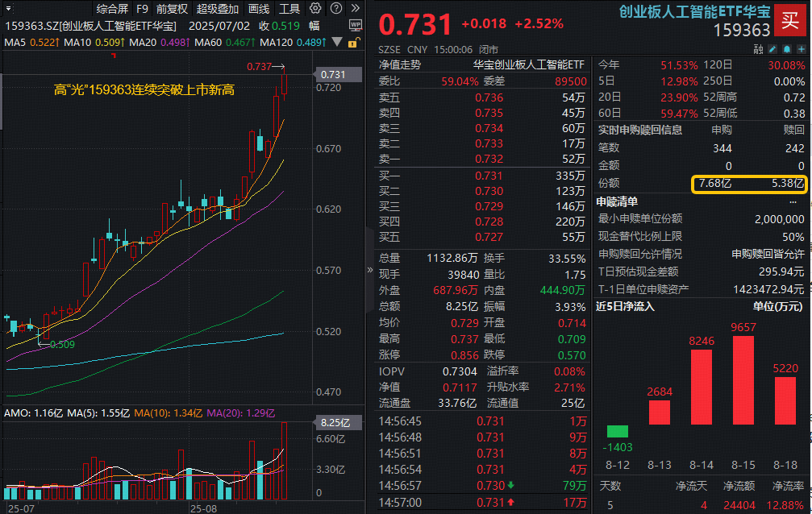Select the 卖五 0.736 order row

click(481, 97)
